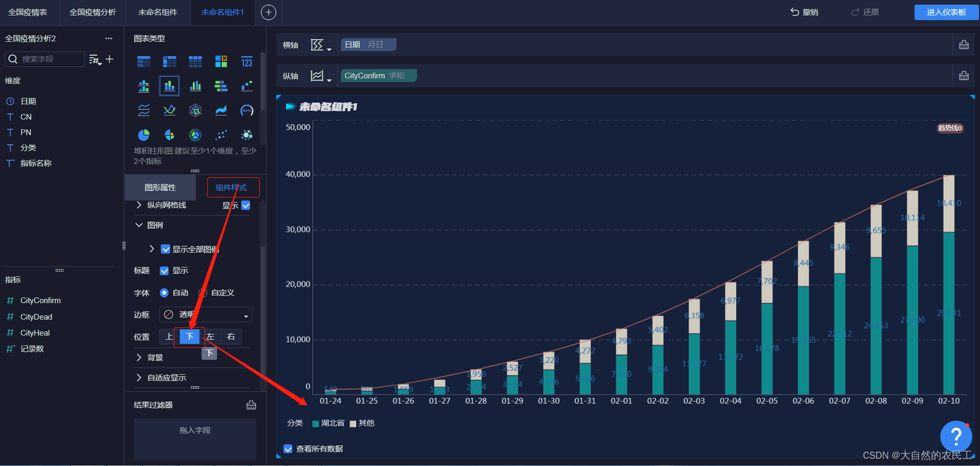
Task: Open the 组件样式 tab
Action: (231, 188)
